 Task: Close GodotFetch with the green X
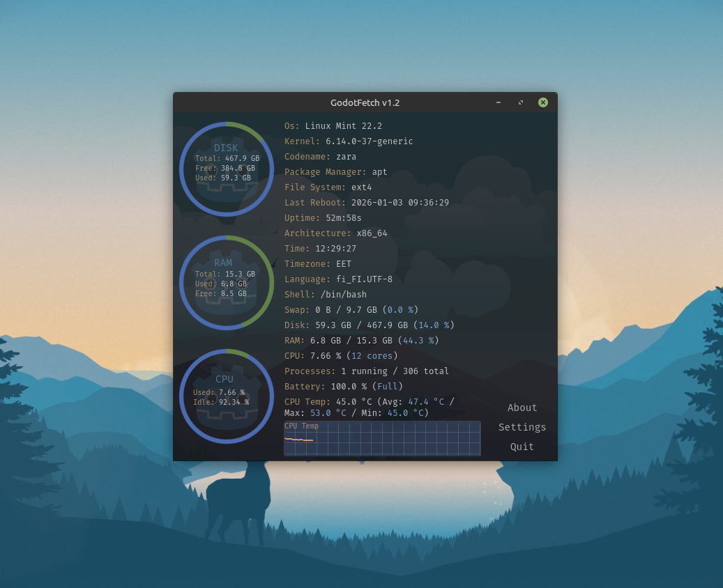coord(543,102)
